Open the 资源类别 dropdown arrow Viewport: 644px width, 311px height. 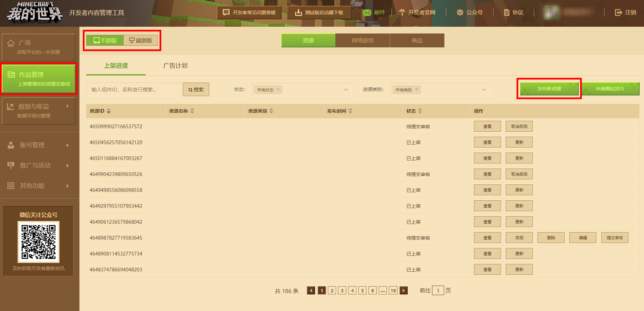[x=484, y=90]
